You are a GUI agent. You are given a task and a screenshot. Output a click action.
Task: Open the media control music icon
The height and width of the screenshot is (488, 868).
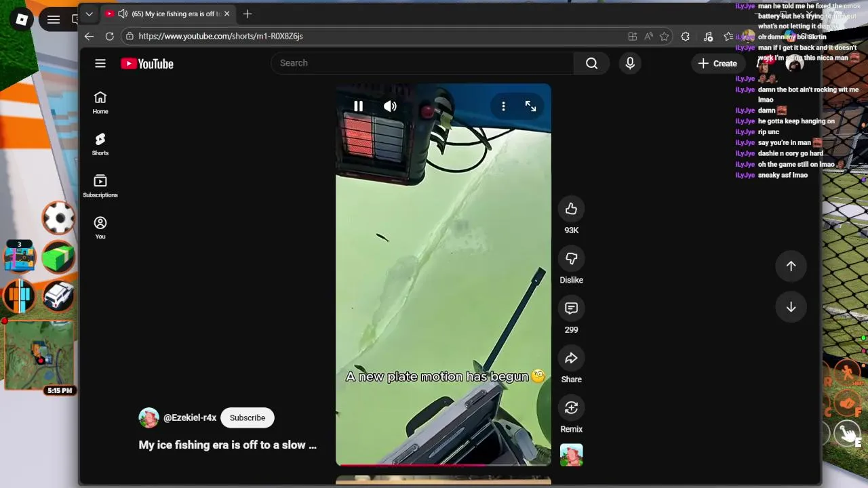click(708, 37)
